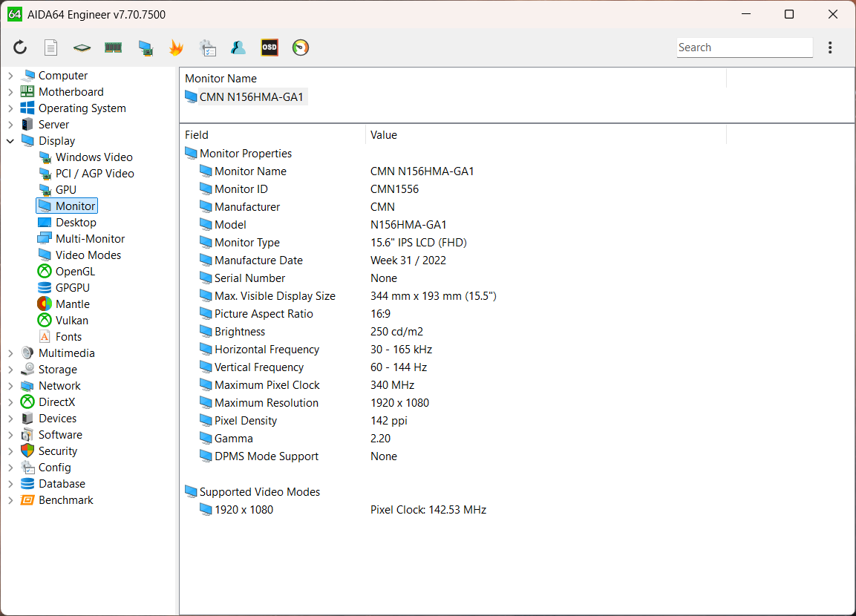This screenshot has width=856, height=616.
Task: Expand the Benchmark tree node
Action: coord(10,500)
